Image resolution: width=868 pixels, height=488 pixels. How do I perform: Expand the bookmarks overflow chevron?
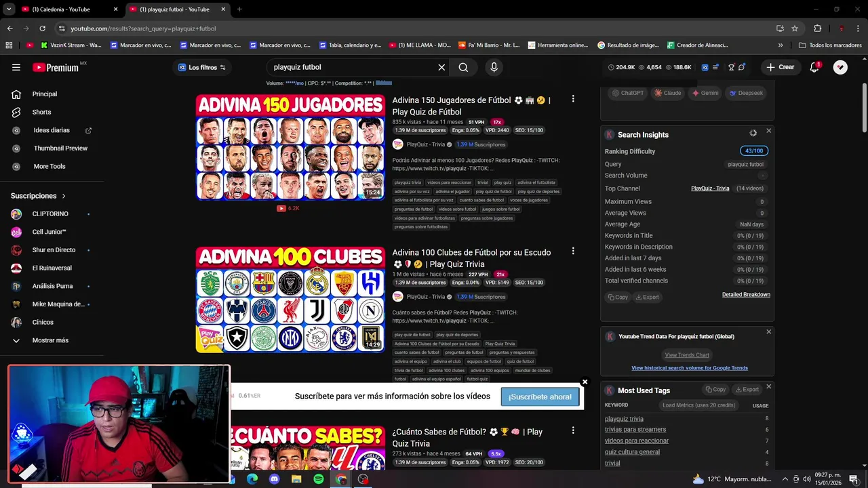pyautogui.click(x=781, y=45)
